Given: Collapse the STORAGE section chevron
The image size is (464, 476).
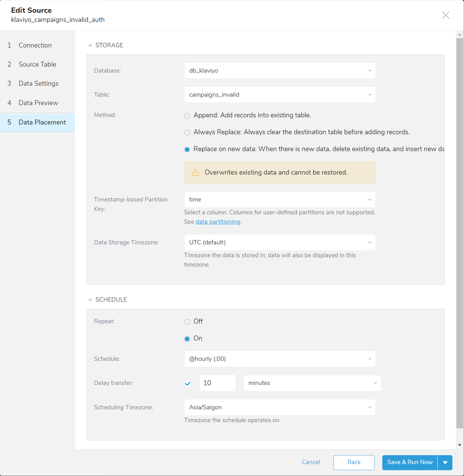Looking at the screenshot, I should 90,45.
